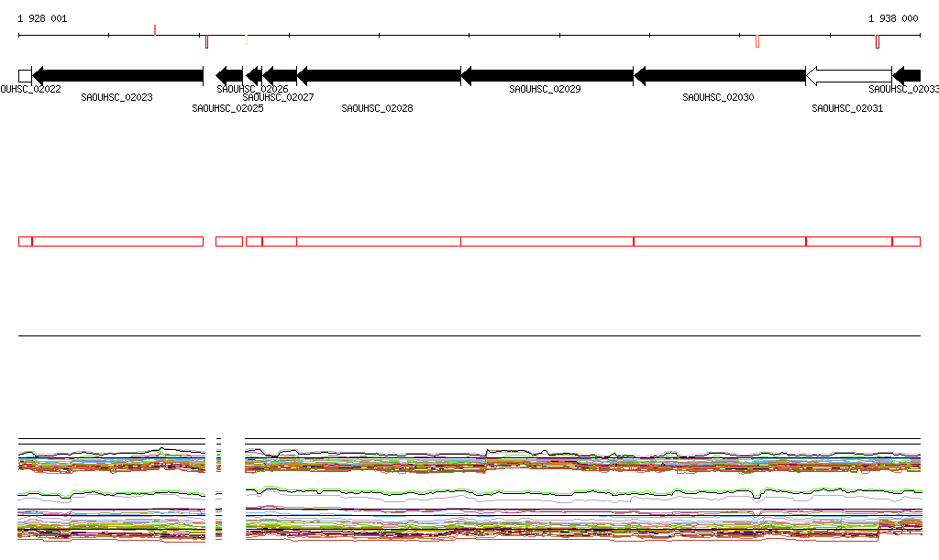This screenshot has width=939, height=560.
Task: Click the red tick marker above the ruler
Action: pyautogui.click(x=155, y=30)
